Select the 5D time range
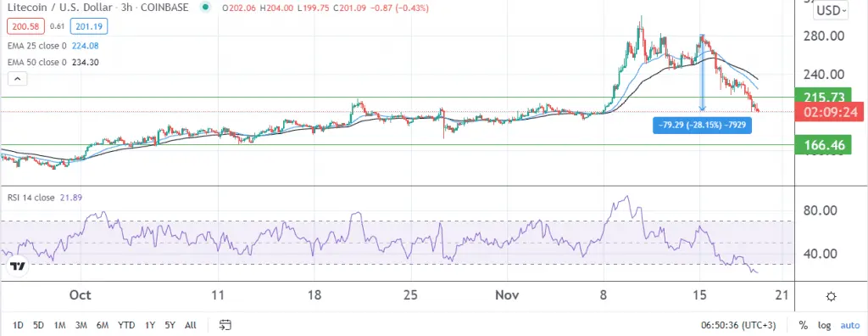This screenshot has height=336, width=868. click(x=38, y=326)
